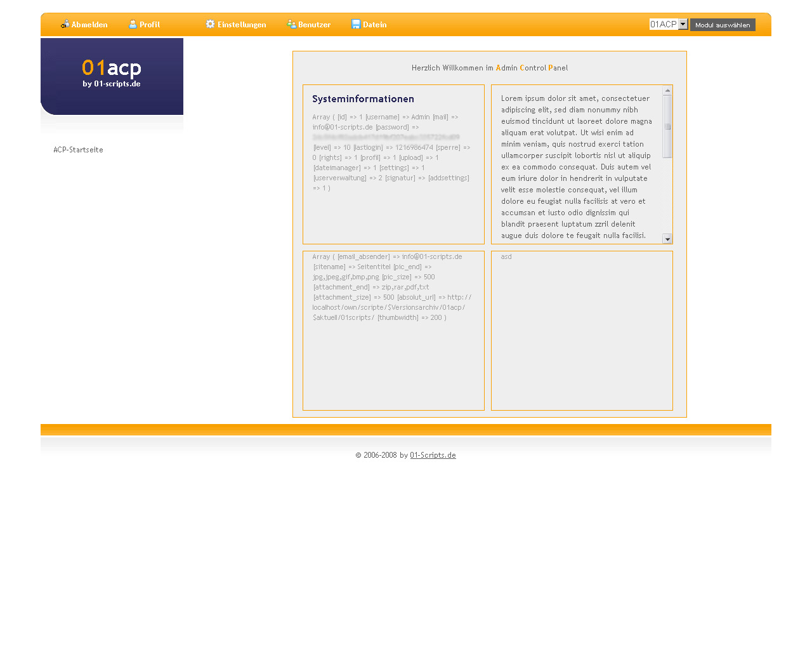The width and height of the screenshot is (812, 650).
Task: Click the Herzlich Willkommen welcome text
Action: 490,68
